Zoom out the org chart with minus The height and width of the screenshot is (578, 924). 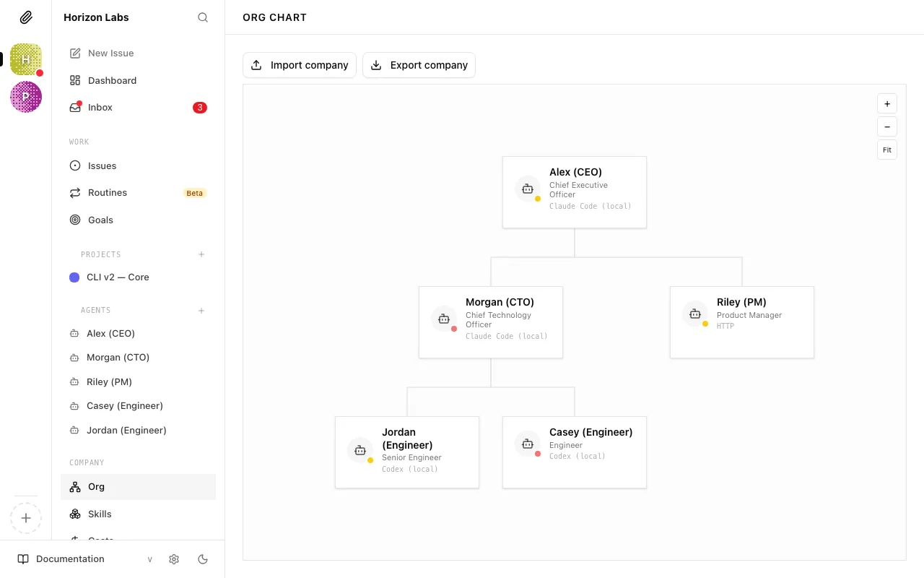click(887, 126)
